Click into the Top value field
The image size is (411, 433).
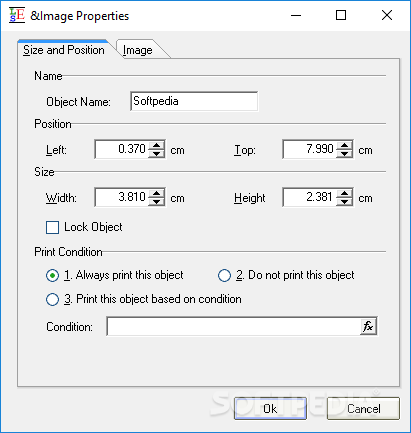[310, 149]
